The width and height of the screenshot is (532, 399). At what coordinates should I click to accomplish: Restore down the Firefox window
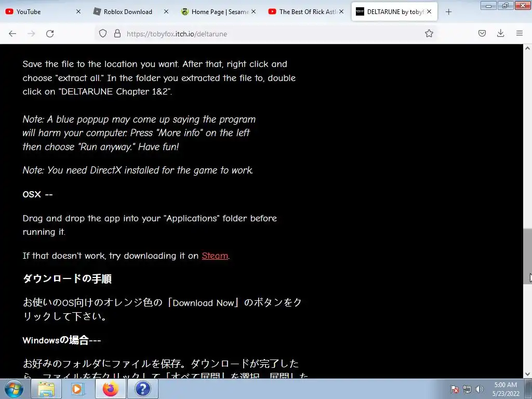(x=506, y=5)
